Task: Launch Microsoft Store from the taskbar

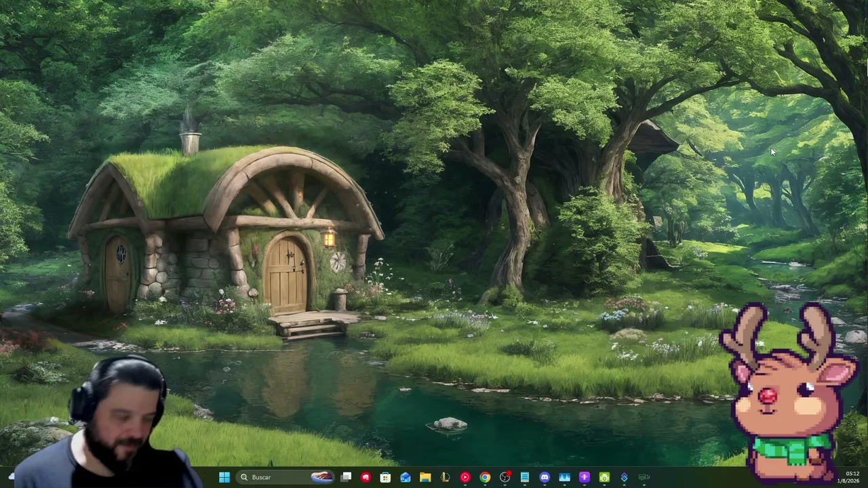Action: coord(385,477)
